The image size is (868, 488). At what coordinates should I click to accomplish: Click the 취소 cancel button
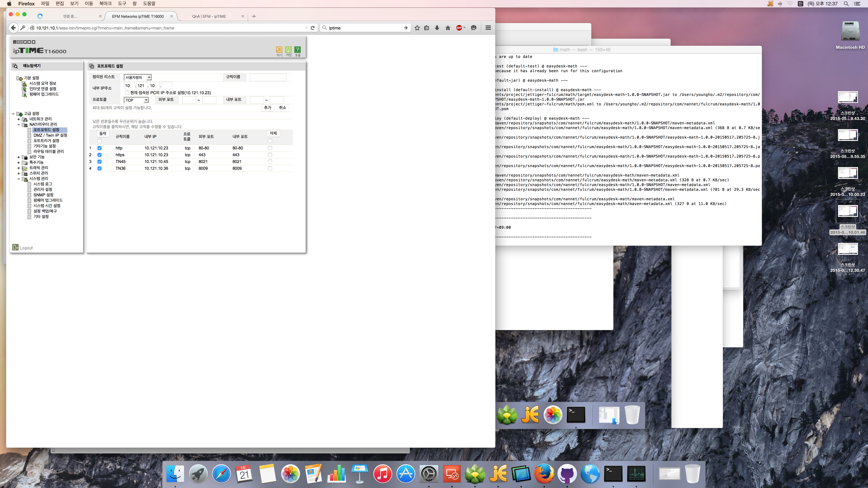[x=282, y=108]
